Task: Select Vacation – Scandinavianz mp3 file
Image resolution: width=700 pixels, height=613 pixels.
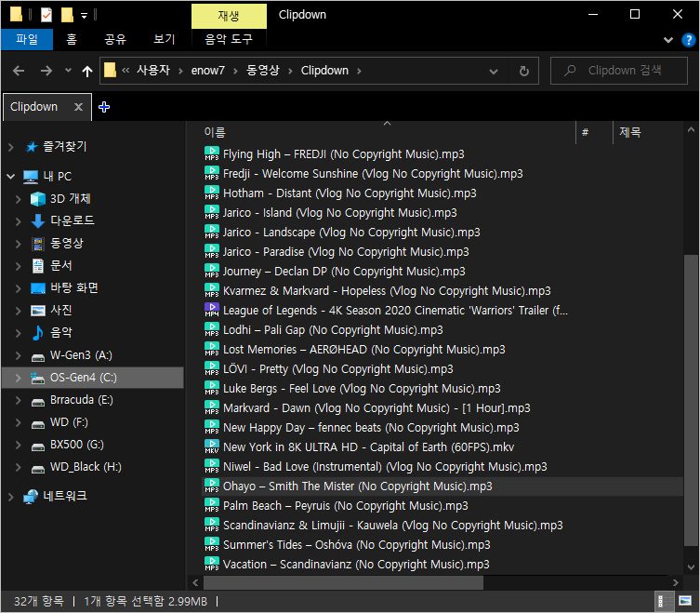Action: click(356, 565)
